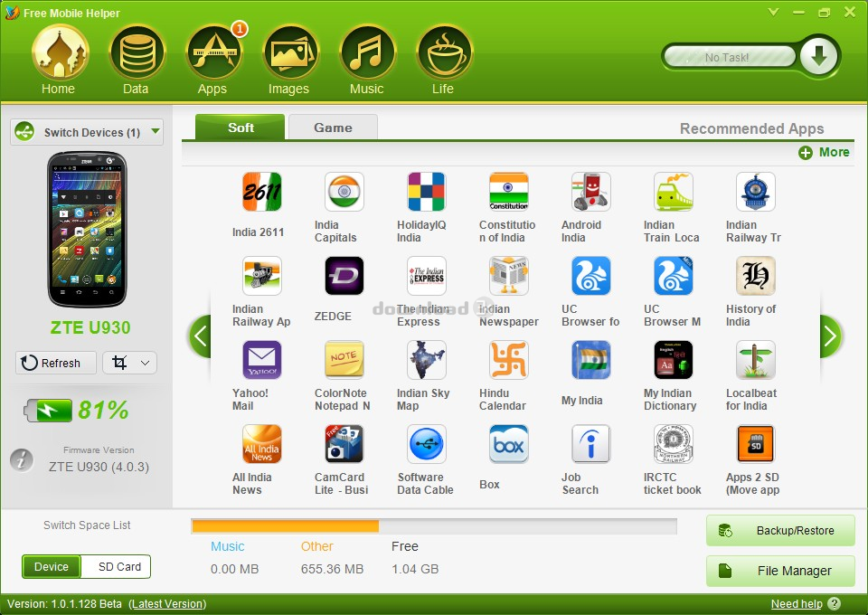868x615 pixels.
Task: Open the Data section
Action: (x=137, y=53)
